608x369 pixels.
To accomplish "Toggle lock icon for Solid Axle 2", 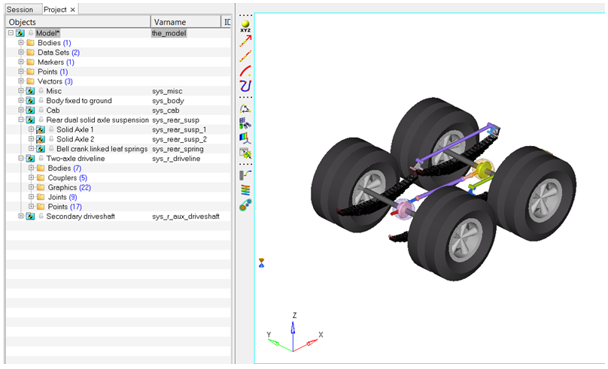I will (x=51, y=139).
